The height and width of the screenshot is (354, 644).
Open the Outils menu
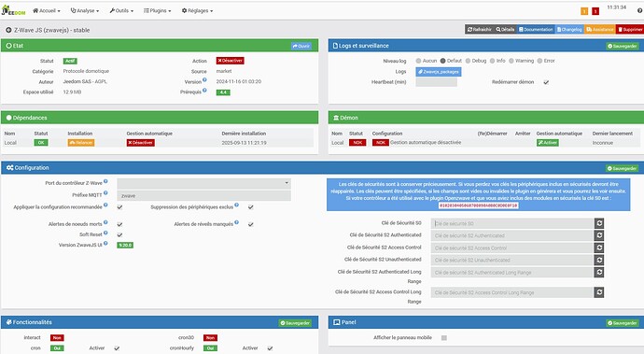[121, 10]
